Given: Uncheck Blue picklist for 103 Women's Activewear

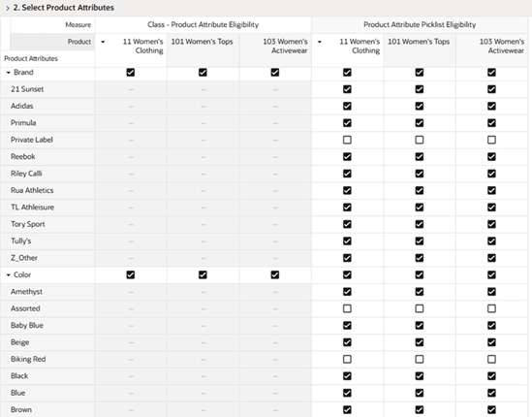Looking at the screenshot, I should pyautogui.click(x=491, y=393).
